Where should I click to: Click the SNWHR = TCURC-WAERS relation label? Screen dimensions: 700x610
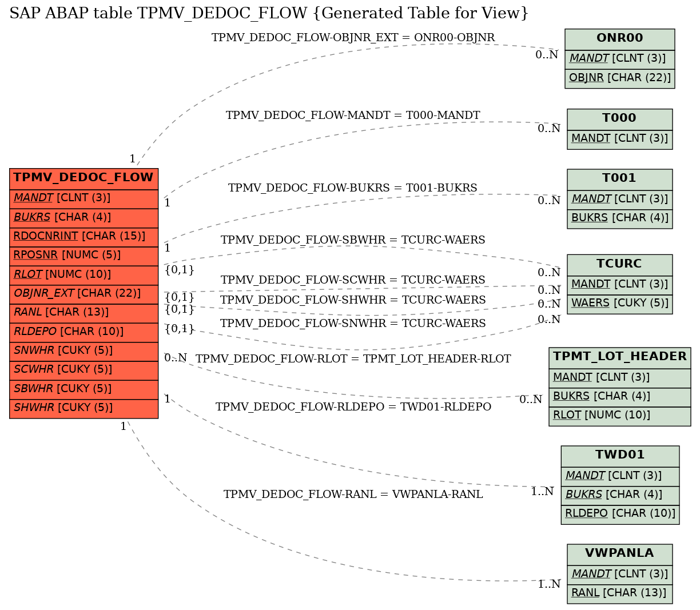(353, 324)
